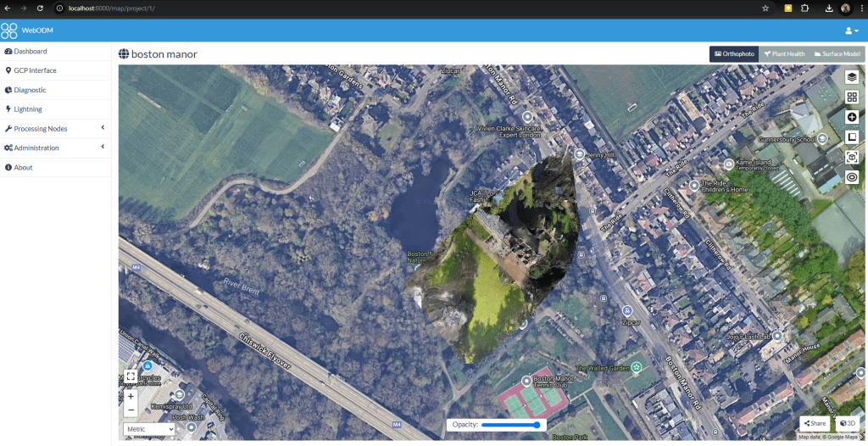868x446 pixels.
Task: Select the measurement ruler tool
Action: [x=852, y=137]
